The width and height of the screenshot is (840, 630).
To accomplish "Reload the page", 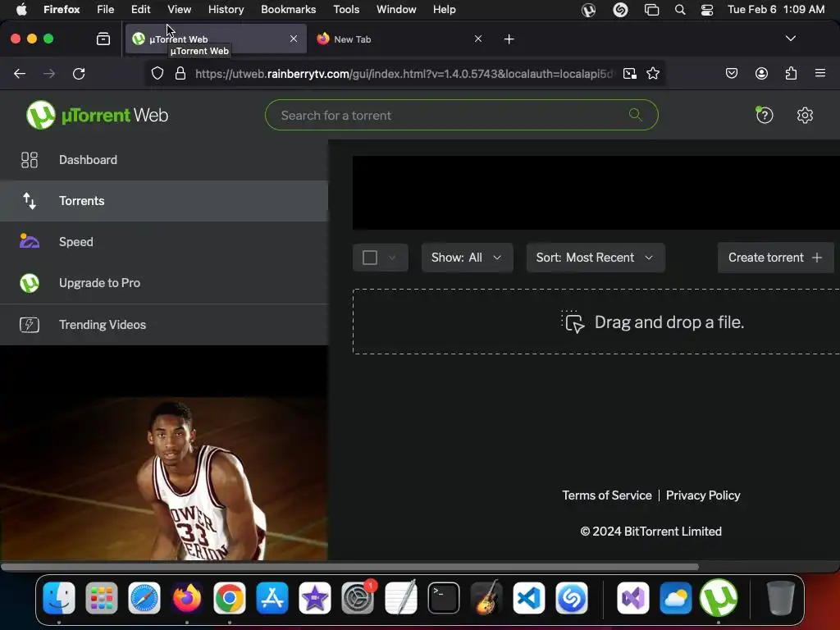I will point(79,74).
